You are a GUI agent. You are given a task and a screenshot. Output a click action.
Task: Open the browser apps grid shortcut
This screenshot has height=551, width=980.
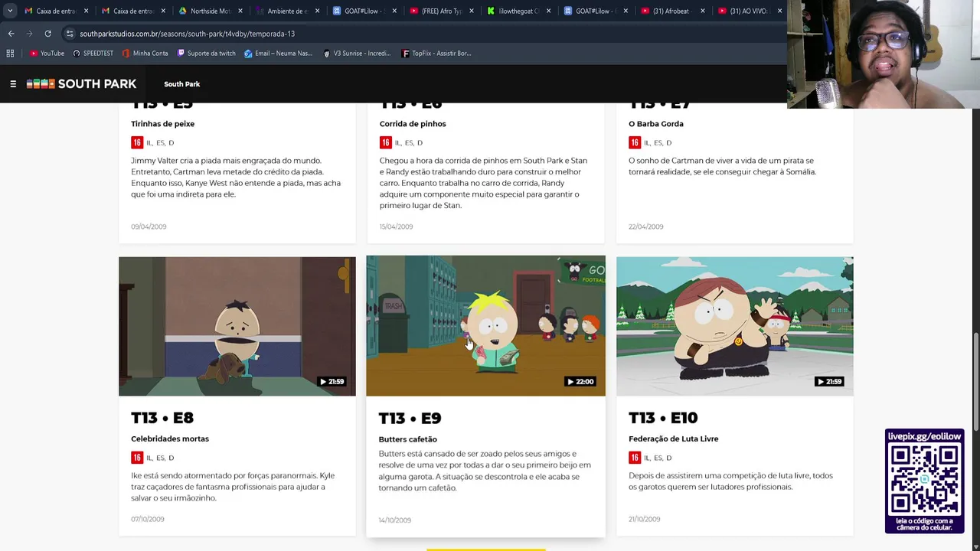point(10,54)
